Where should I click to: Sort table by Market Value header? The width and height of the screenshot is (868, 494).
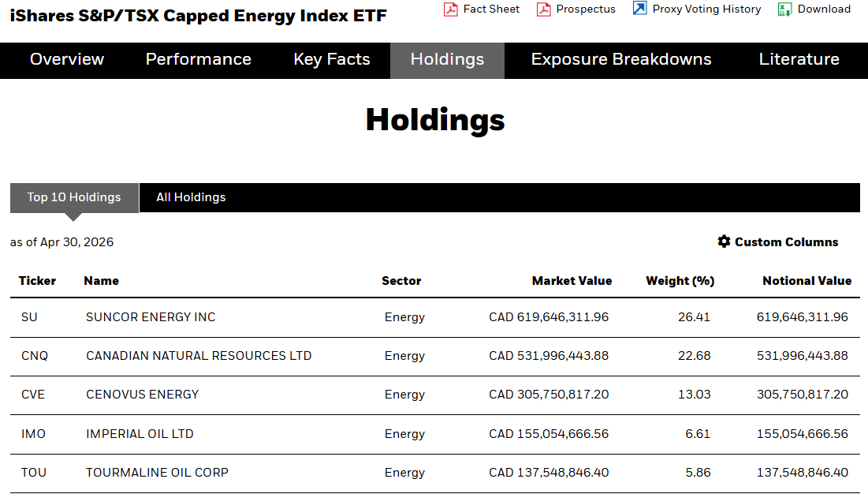point(572,281)
